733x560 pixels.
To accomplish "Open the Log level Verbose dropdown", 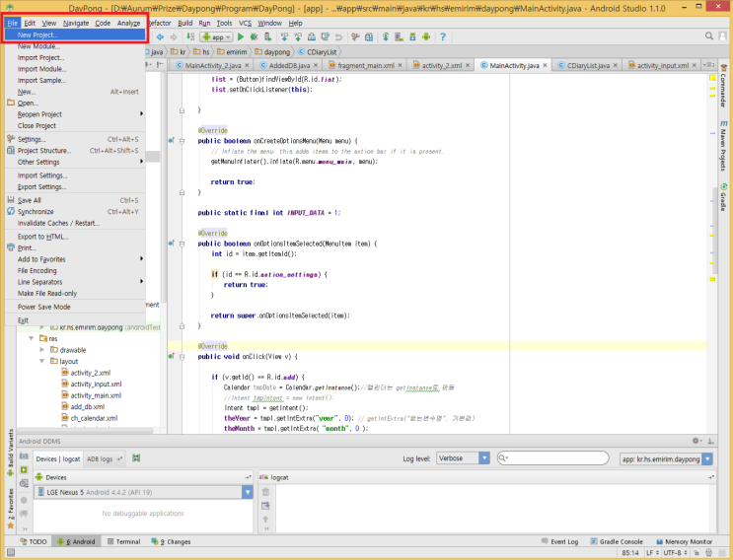I will (x=463, y=458).
